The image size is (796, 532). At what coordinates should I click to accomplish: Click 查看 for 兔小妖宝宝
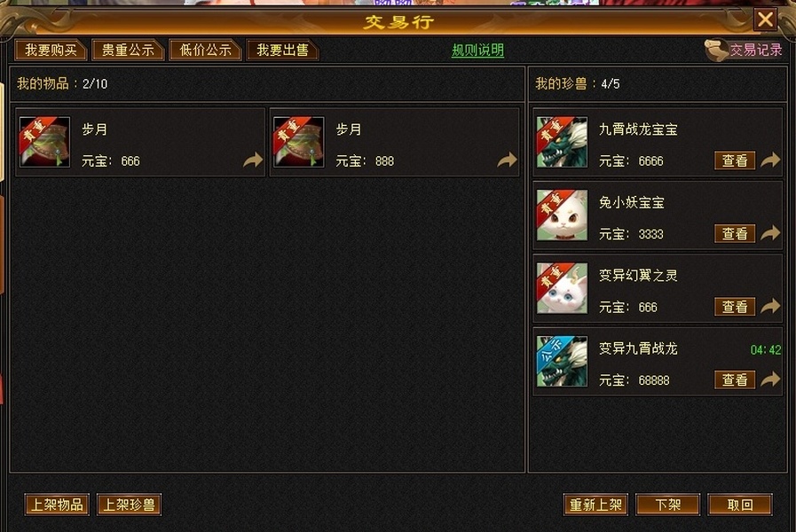point(735,234)
